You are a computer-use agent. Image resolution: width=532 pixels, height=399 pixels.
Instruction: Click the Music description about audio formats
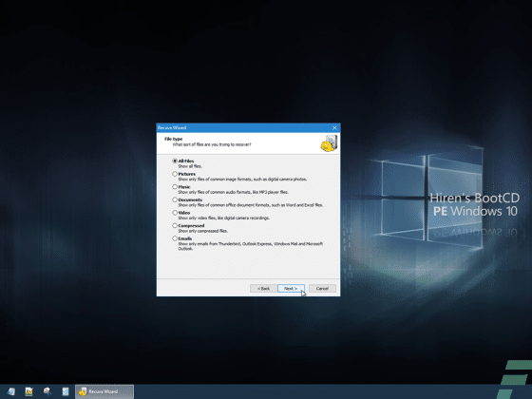tap(233, 192)
